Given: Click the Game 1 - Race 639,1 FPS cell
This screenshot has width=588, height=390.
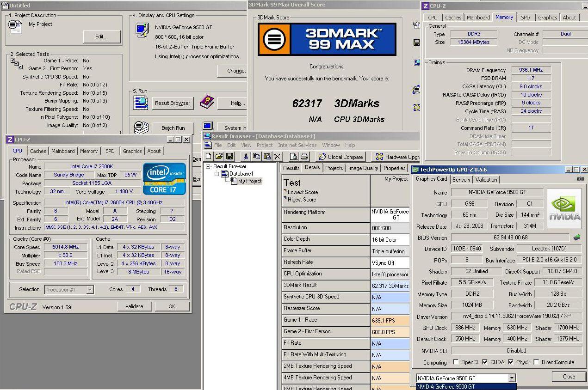Looking at the screenshot, I should tap(390, 320).
